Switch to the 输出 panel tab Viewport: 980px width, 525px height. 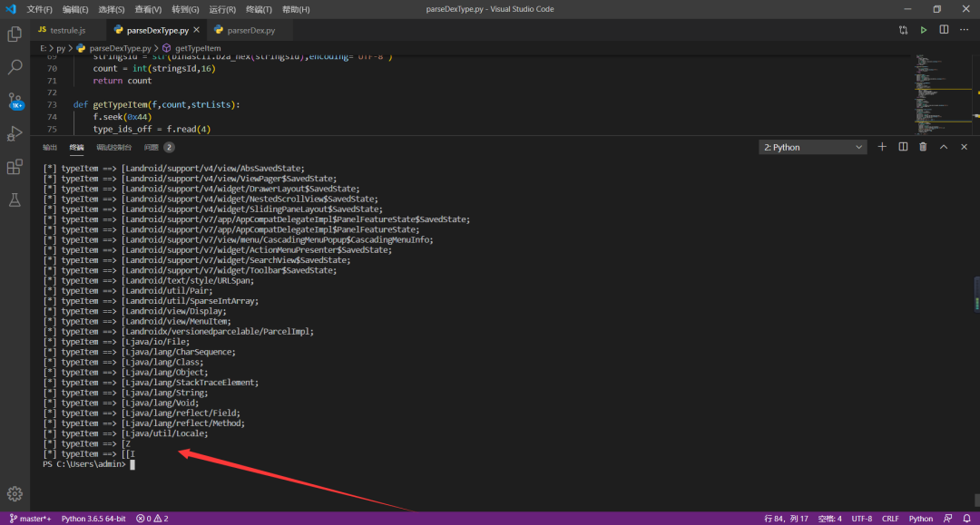50,147
